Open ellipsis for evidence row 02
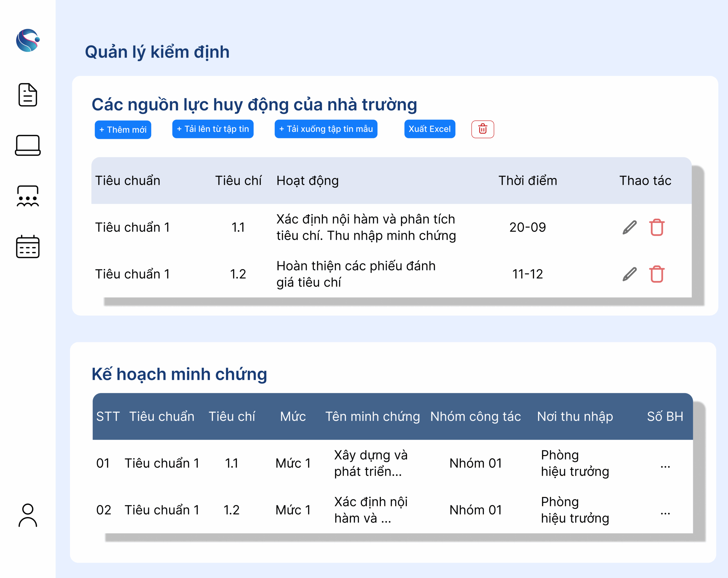728x578 pixels. pyautogui.click(x=665, y=513)
